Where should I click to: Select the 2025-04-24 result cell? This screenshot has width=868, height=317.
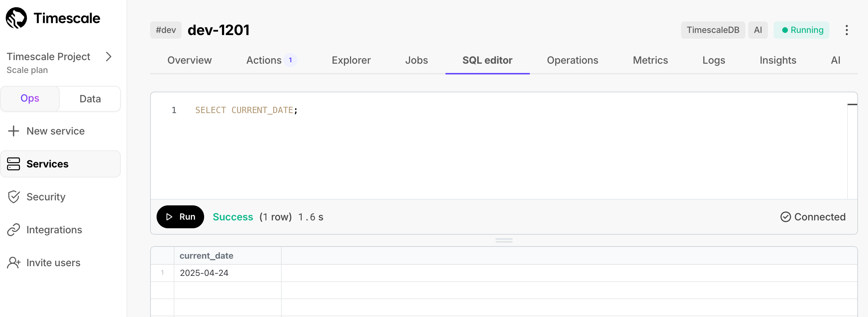227,273
